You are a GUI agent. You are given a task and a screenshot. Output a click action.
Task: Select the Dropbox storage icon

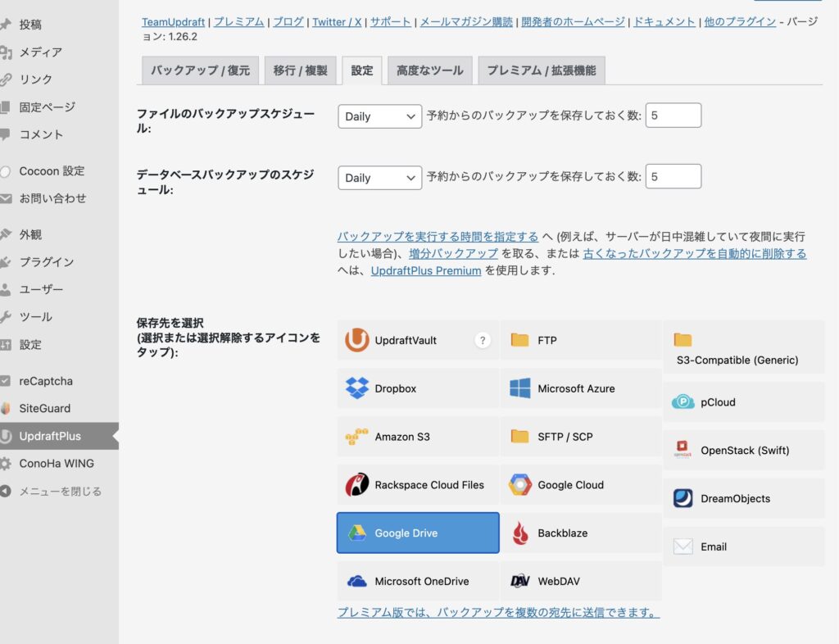point(357,388)
